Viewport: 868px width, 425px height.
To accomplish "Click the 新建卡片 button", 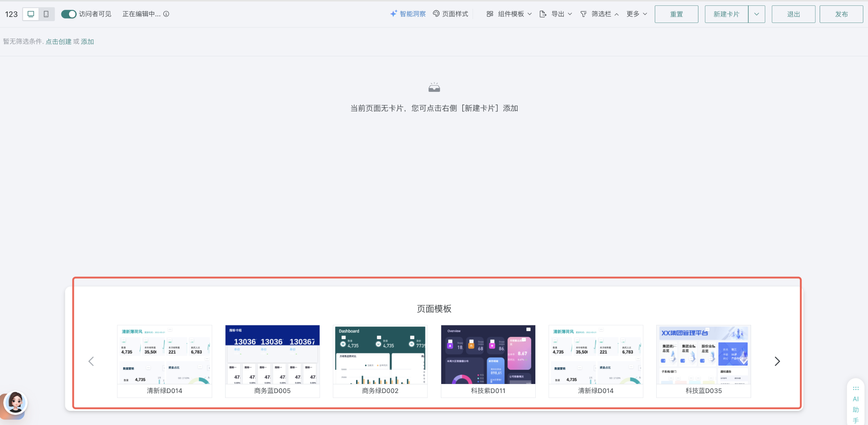I will pos(726,14).
